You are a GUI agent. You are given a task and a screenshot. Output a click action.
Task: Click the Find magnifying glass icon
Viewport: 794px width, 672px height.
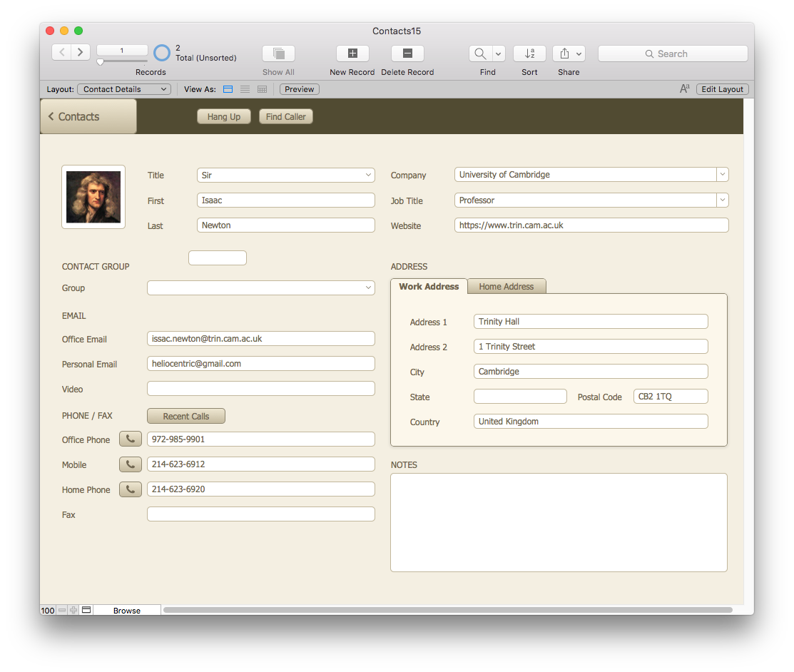pyautogui.click(x=480, y=54)
